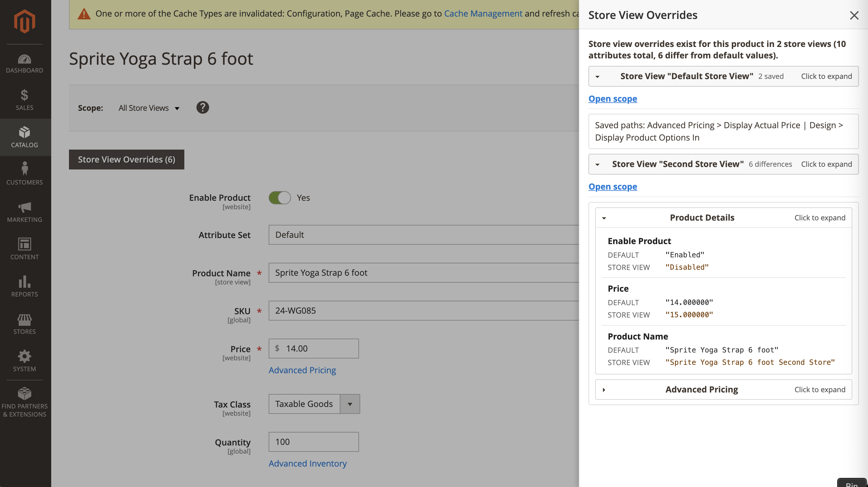Click the "Disabled" store view value

(x=687, y=267)
